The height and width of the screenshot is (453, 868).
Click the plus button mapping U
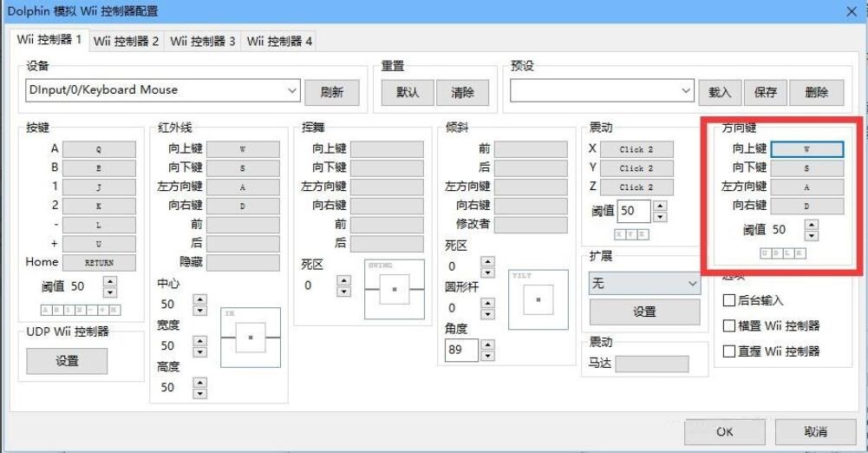(99, 244)
